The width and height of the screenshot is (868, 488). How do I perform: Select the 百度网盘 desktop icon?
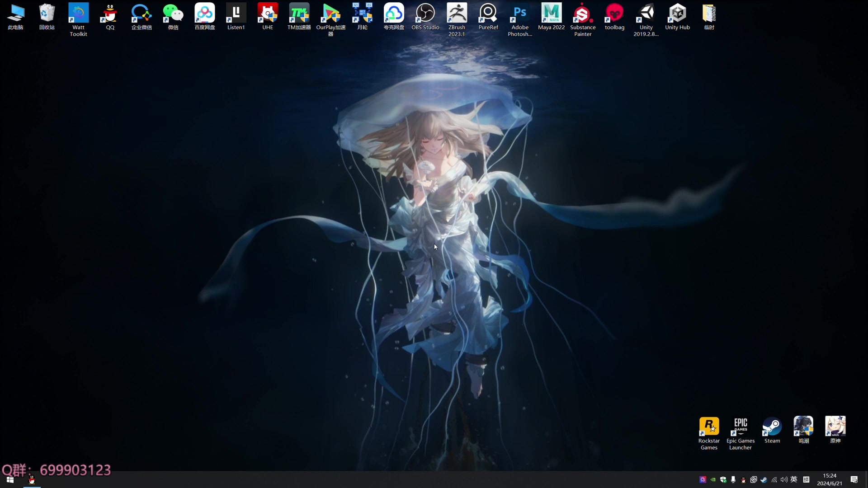click(x=205, y=17)
